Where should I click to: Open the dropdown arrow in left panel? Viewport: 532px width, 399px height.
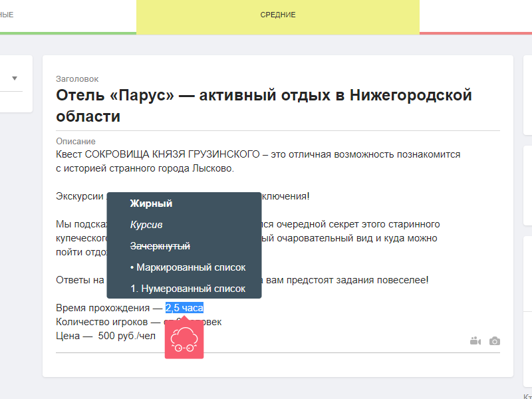click(x=15, y=78)
